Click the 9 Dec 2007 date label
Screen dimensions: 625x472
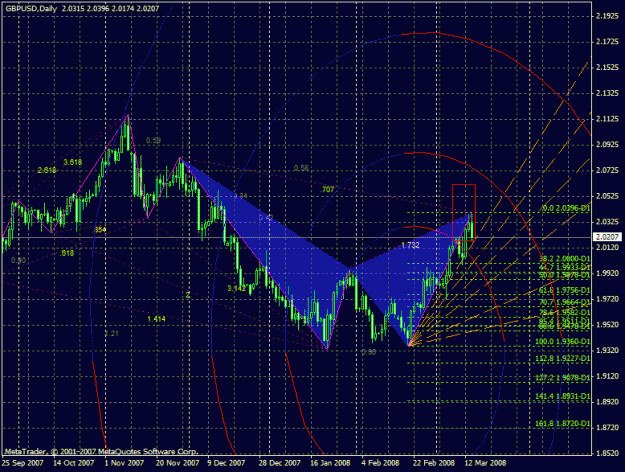point(226,463)
